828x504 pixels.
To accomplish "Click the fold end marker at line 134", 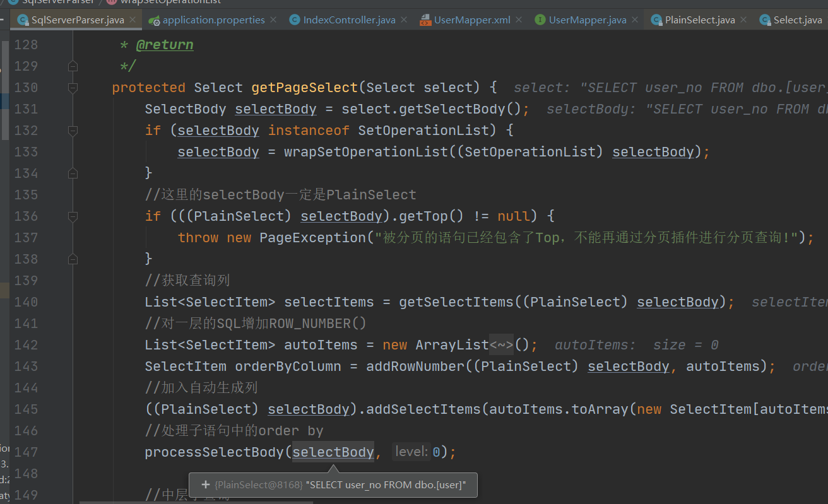I will [73, 173].
